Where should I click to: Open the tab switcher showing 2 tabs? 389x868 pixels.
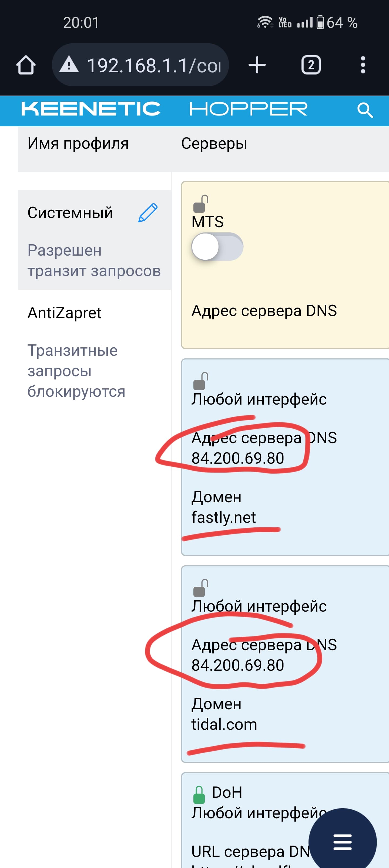pos(311,65)
